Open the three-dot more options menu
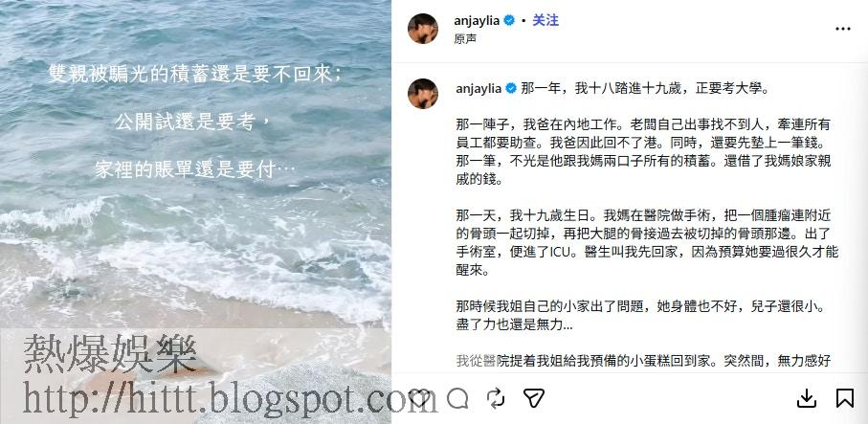 coord(842,29)
